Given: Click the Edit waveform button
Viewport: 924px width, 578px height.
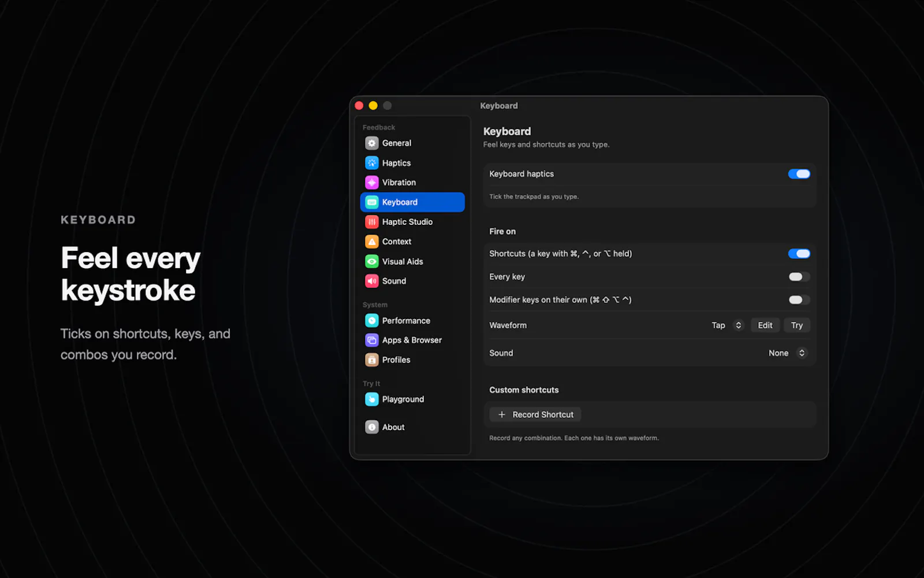Looking at the screenshot, I should pyautogui.click(x=765, y=325).
